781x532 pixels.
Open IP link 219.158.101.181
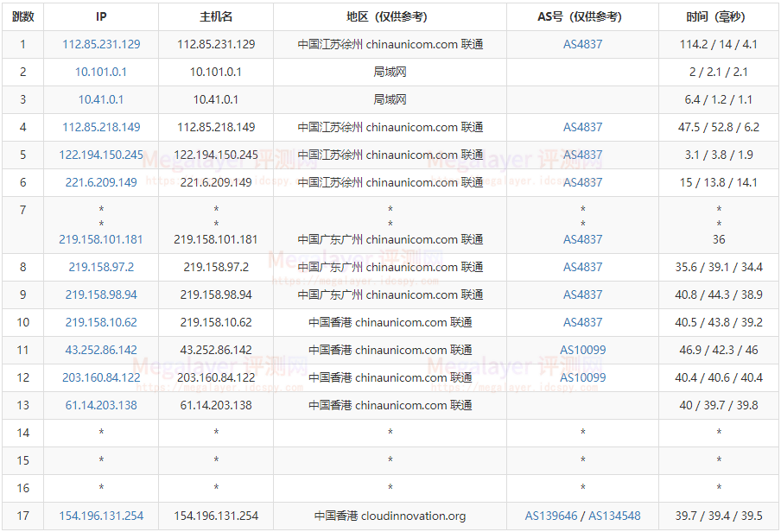pyautogui.click(x=101, y=239)
